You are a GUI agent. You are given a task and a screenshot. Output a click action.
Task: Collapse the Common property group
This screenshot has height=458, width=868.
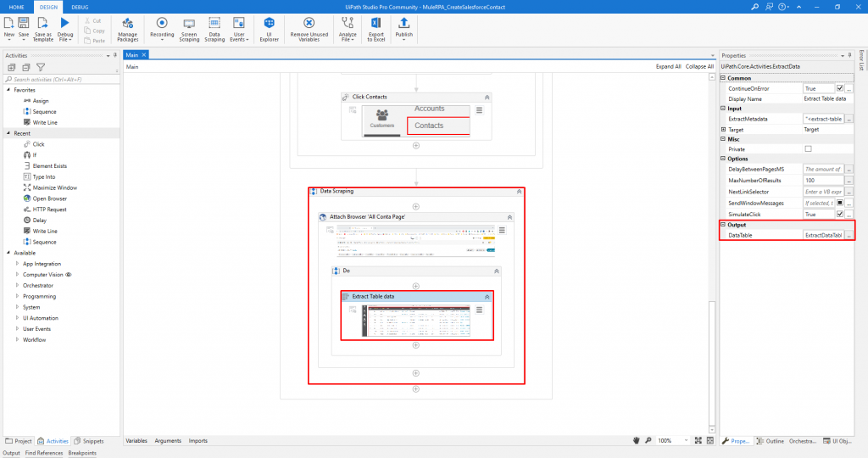(x=723, y=78)
